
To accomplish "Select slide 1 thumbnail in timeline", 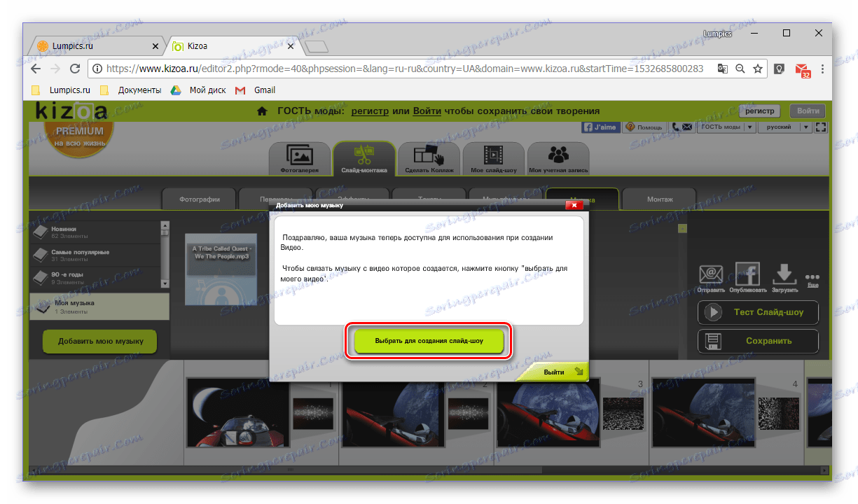I will 237,412.
